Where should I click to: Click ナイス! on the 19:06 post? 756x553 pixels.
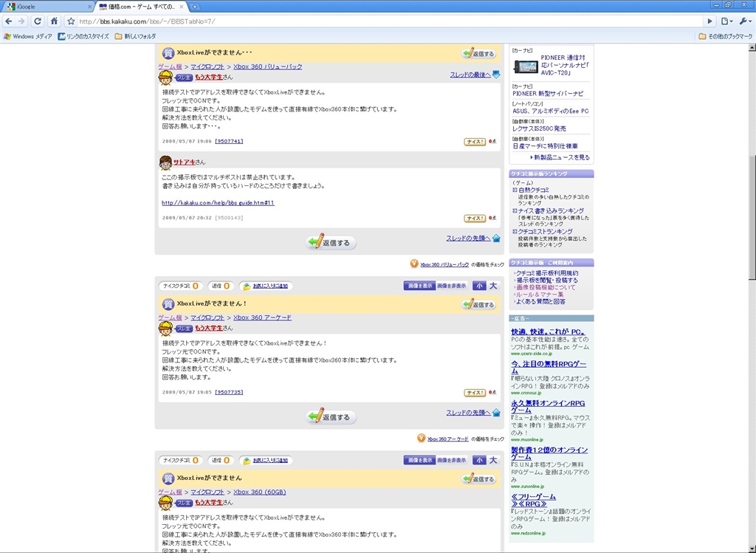[x=475, y=142]
